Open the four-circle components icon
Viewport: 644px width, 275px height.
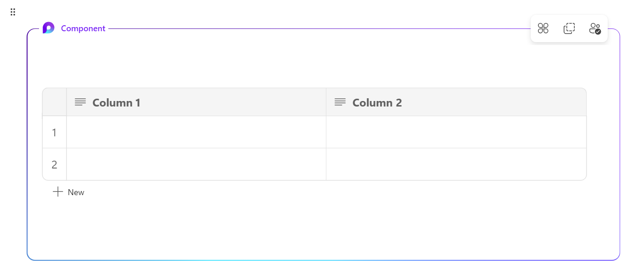click(x=543, y=28)
